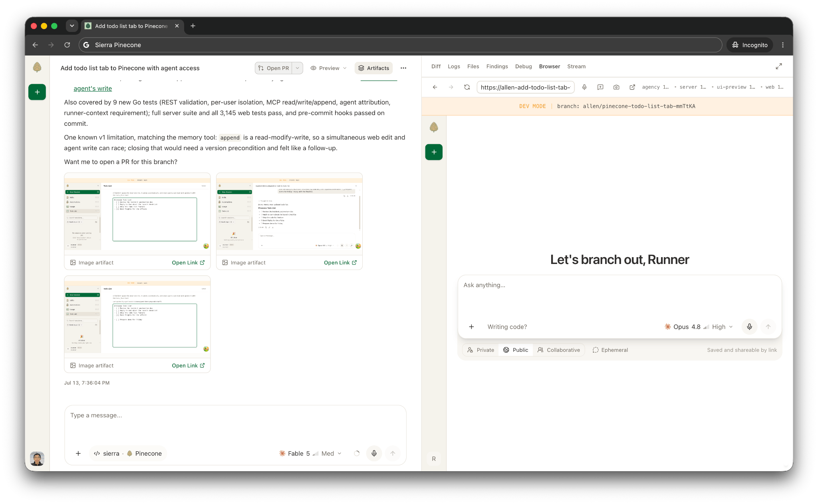Open Link for the first image artifact
Viewport: 818px width, 504px height.
click(188, 262)
